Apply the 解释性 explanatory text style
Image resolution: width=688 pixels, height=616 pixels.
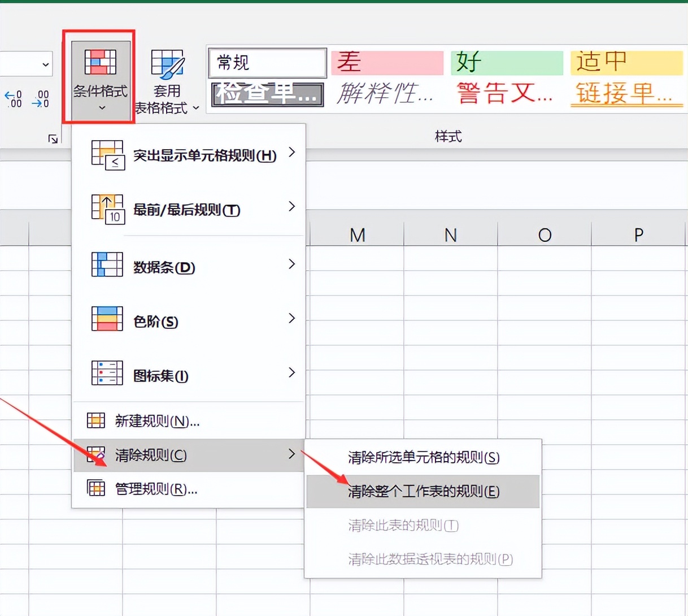[x=387, y=94]
